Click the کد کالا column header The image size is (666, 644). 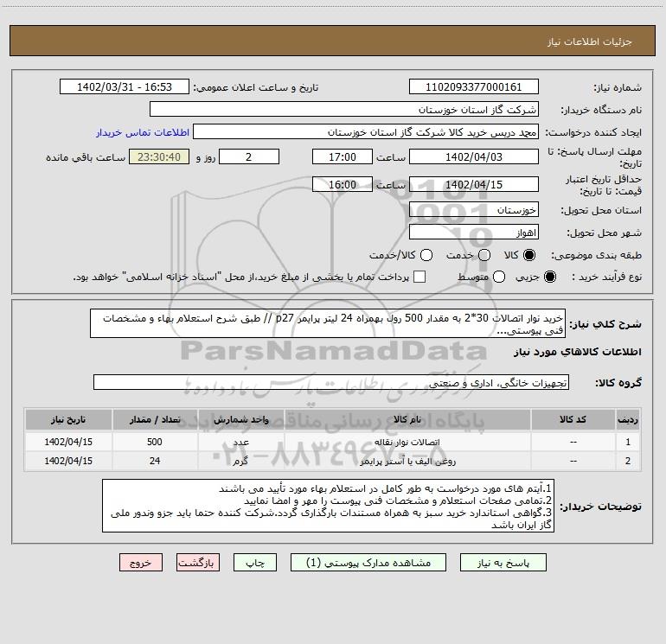click(573, 419)
